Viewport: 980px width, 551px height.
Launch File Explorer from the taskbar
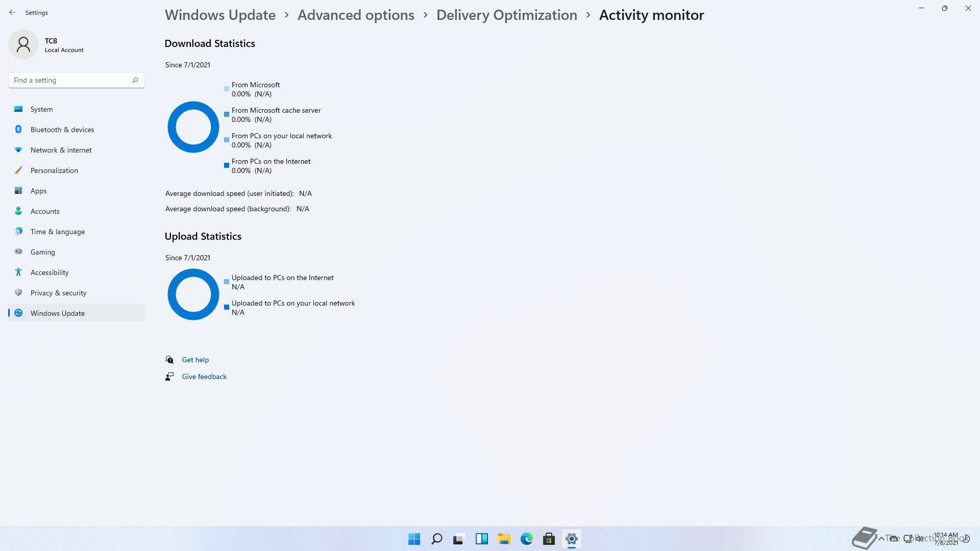pyautogui.click(x=504, y=539)
